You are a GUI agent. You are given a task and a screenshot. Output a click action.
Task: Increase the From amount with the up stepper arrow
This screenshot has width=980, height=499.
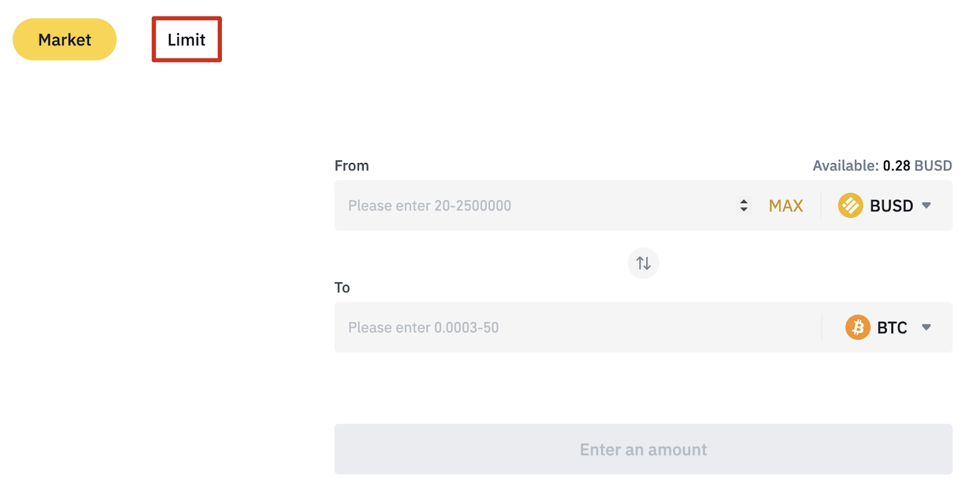point(744,201)
